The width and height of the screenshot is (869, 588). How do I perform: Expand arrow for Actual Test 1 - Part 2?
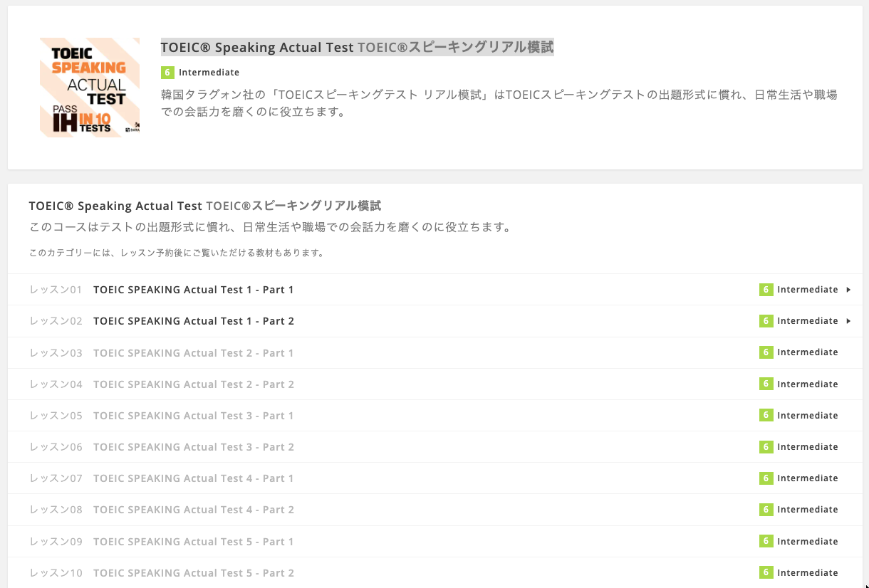848,321
